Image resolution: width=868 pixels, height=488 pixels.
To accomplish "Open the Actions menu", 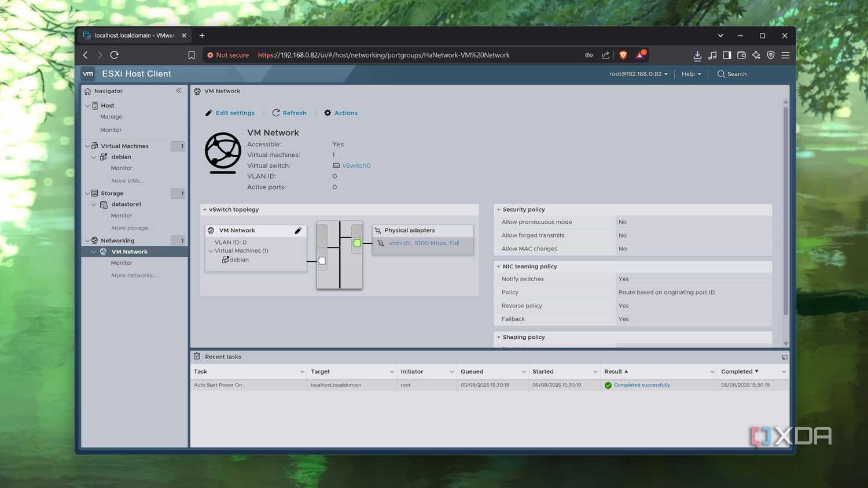I will point(341,113).
